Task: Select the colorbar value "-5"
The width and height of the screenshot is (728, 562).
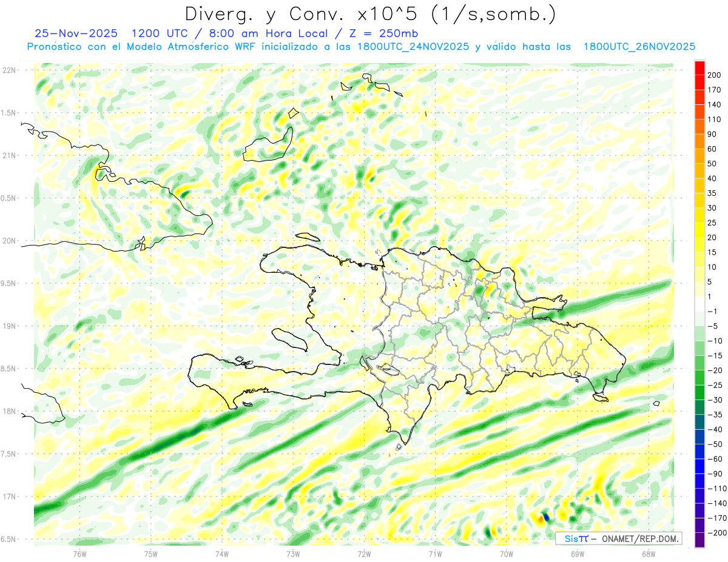Action: point(713,326)
